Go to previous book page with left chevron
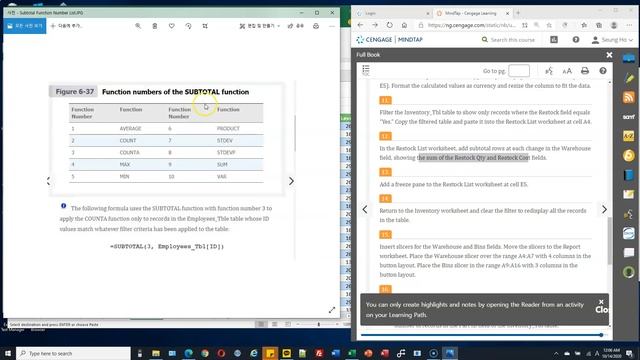The width and height of the screenshot is (640, 360). coord(364,209)
